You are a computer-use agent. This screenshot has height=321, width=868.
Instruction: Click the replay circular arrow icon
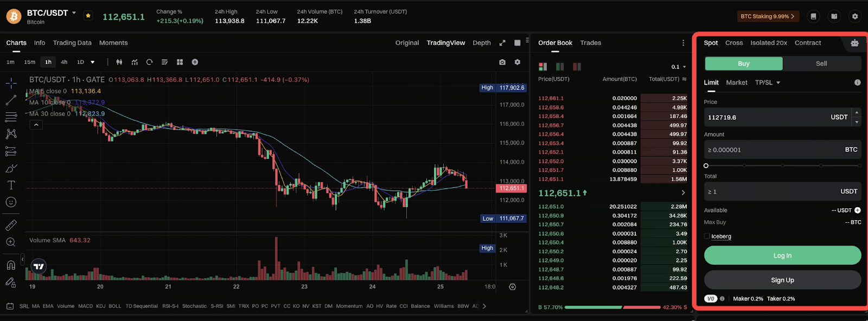(150, 62)
